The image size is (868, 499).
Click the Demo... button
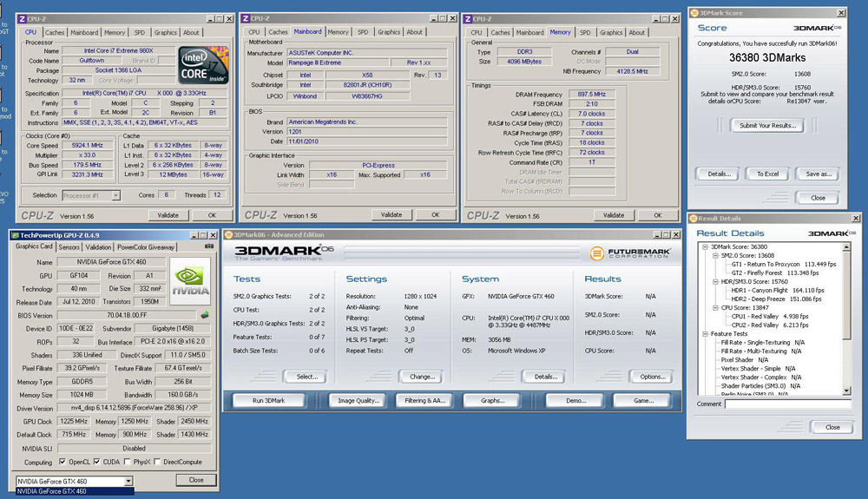[x=575, y=401]
